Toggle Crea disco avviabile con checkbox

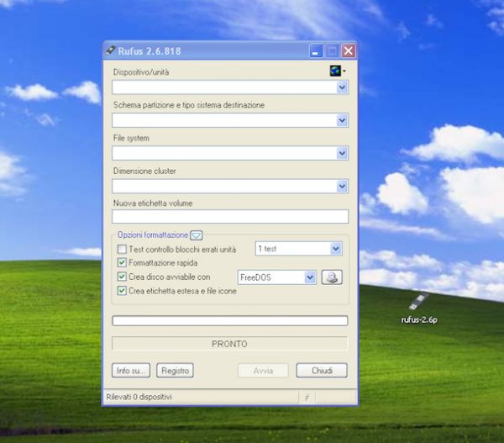[122, 277]
